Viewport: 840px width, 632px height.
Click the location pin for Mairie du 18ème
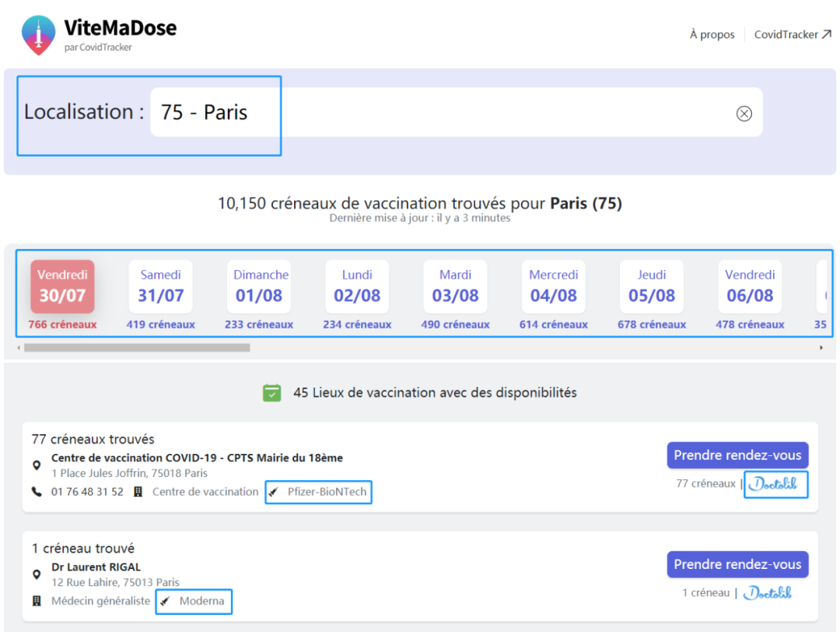[x=37, y=465]
